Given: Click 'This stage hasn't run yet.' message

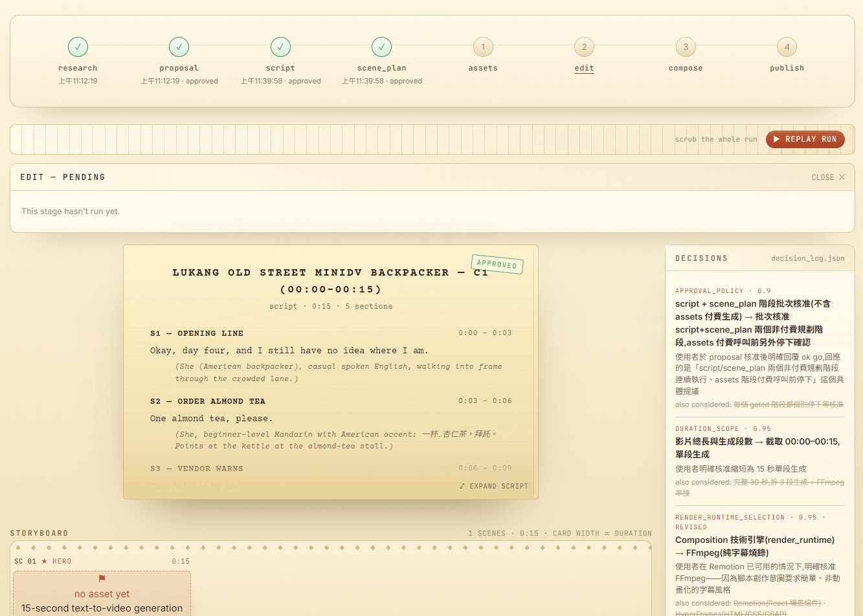Looking at the screenshot, I should [71, 212].
